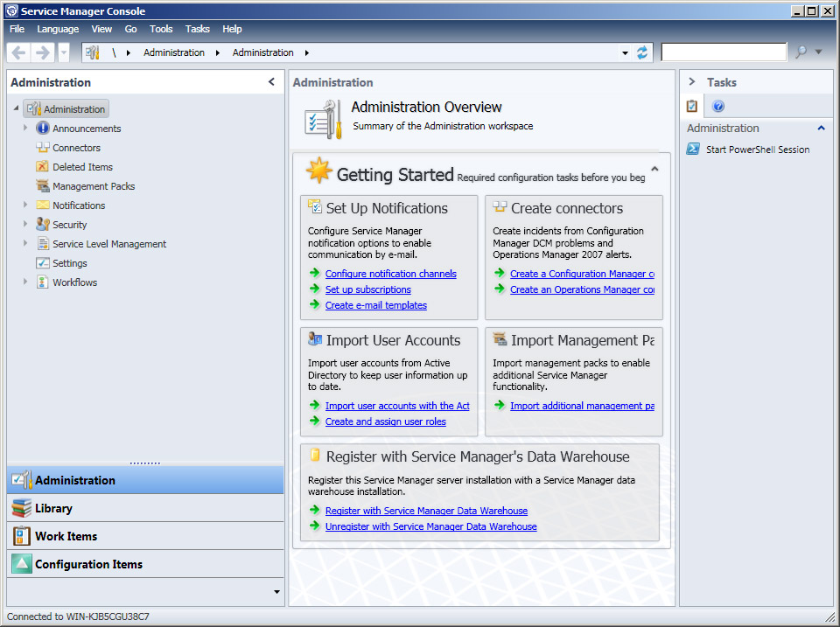The width and height of the screenshot is (840, 627).
Task: Click the Tasks clipboard icon
Action: [x=691, y=106]
